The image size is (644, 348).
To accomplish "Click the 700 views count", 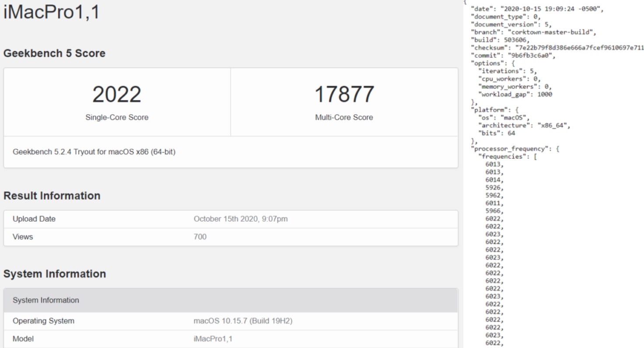I will point(200,237).
